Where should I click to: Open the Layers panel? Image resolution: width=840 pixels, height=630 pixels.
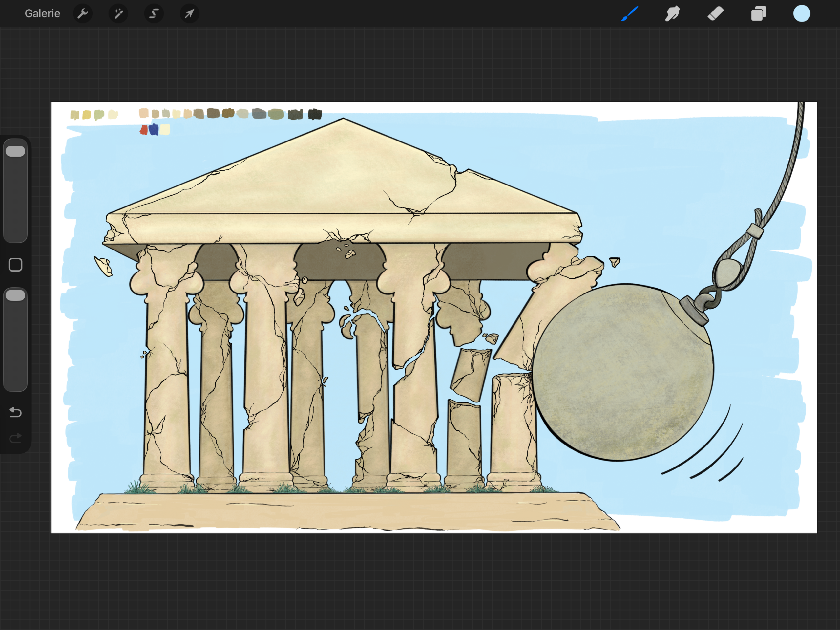pyautogui.click(x=758, y=14)
